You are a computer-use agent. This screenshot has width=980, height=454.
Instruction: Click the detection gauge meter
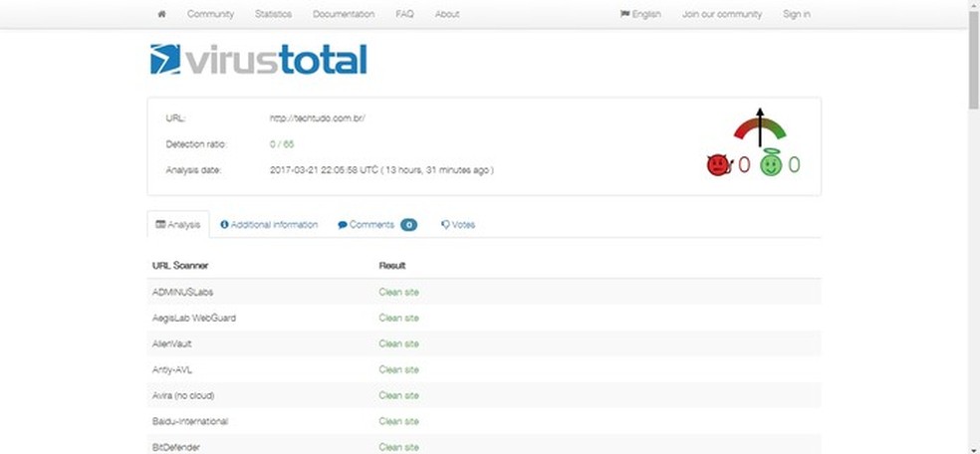(x=759, y=127)
